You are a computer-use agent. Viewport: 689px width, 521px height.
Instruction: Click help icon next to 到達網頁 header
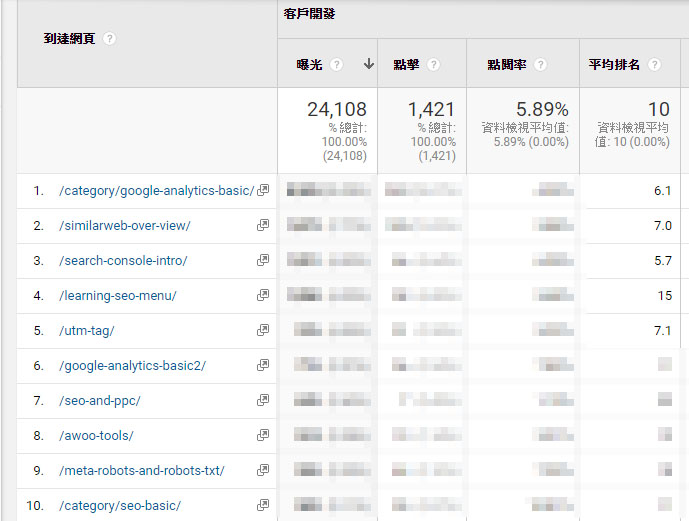[x=109, y=39]
